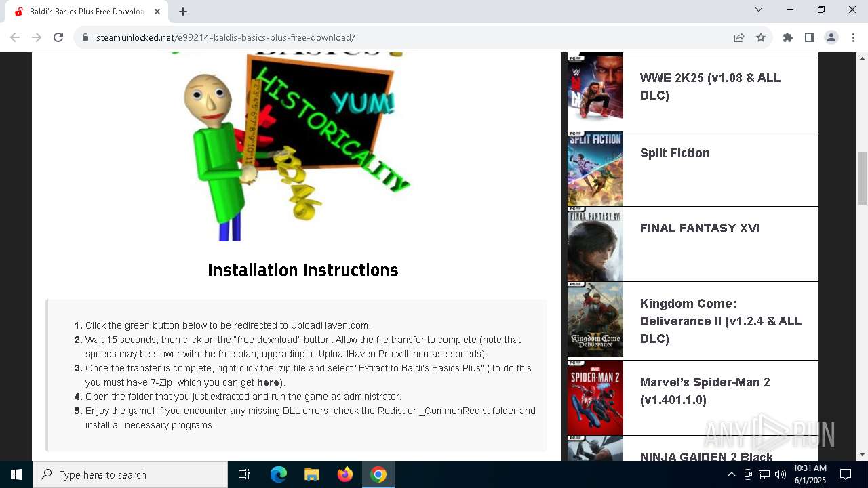Click the Final Fantasy XVI cover thumbnail
Image resolution: width=868 pixels, height=488 pixels.
point(595,244)
